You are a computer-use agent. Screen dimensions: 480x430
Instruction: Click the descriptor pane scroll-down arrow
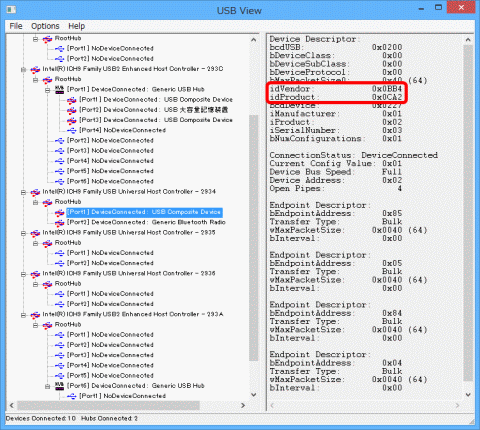click(x=468, y=395)
